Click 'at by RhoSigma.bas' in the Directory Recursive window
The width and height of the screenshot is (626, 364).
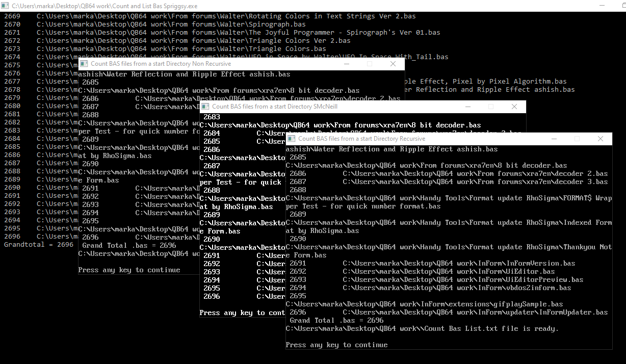322,230
